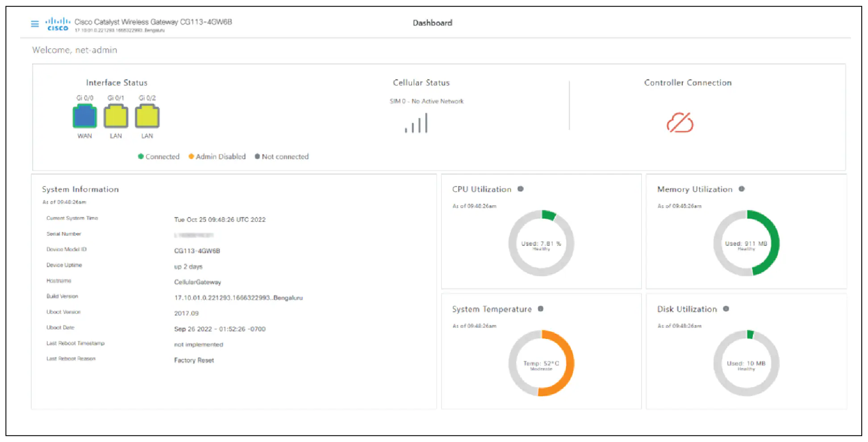Screen dimensions: 868x442
Task: Select the Gi 0/2 LAN port icon
Action: point(147,116)
